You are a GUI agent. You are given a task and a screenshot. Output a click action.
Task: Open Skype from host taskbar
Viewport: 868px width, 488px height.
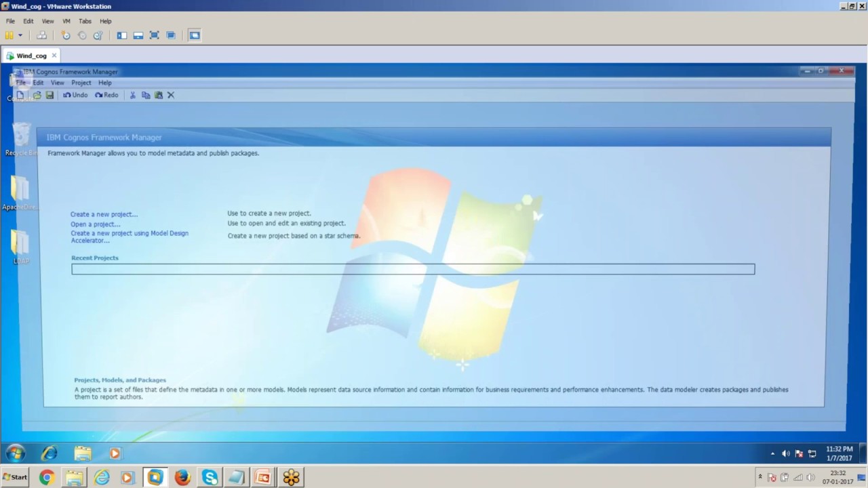[210, 477]
